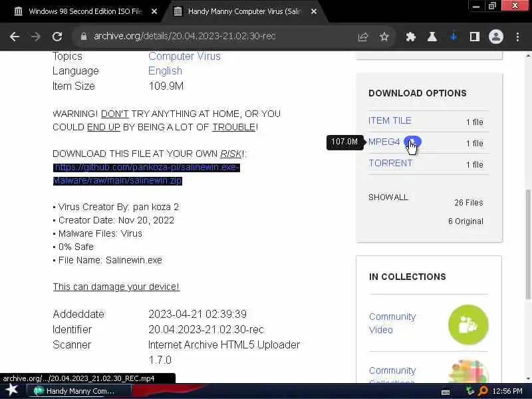Image resolution: width=532 pixels, height=399 pixels.
Task: Bookmark this page with the star icon
Action: 384,37
